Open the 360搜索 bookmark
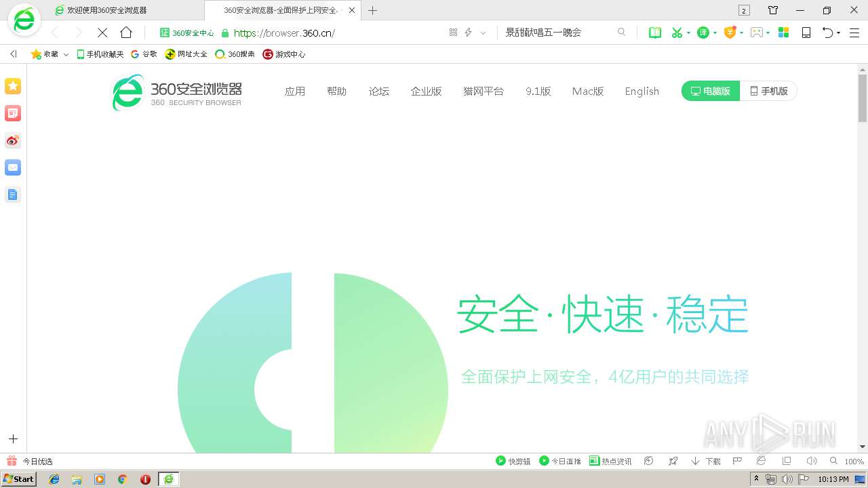This screenshot has height=488, width=868. click(x=235, y=54)
